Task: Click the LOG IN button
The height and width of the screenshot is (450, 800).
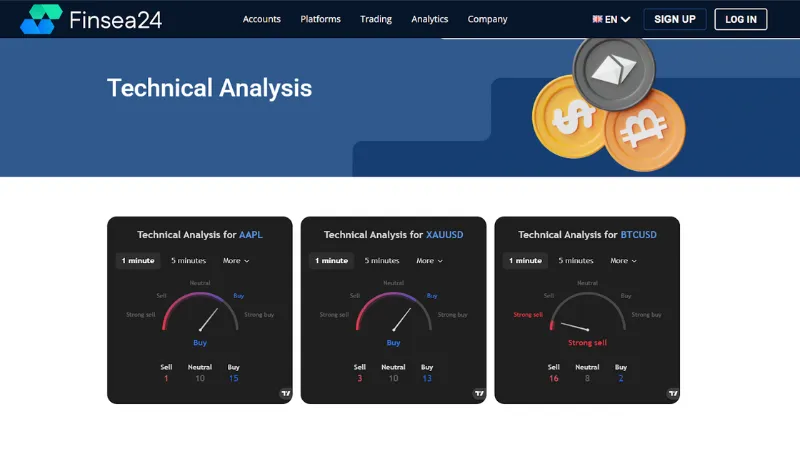Action: point(741,19)
